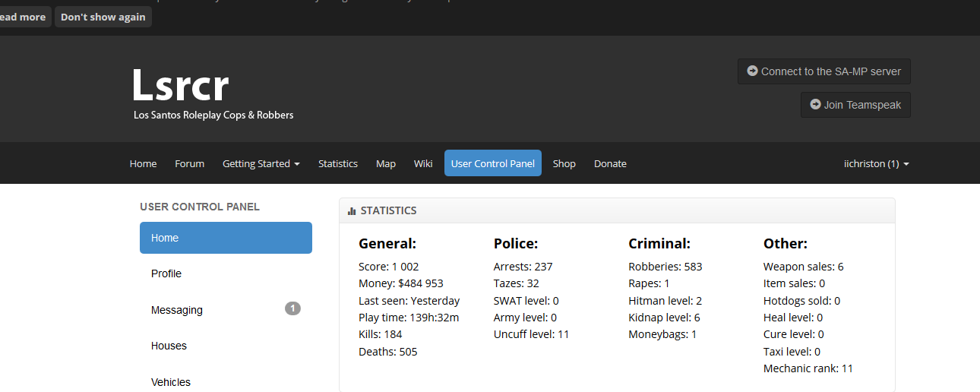
Task: Dismiss the notice with Don't show again
Action: point(103,17)
